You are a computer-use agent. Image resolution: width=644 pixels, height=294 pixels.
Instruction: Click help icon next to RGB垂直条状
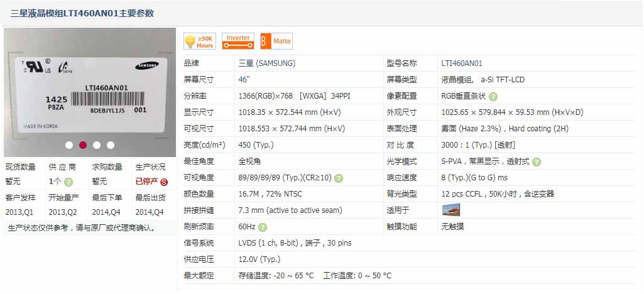[493, 97]
